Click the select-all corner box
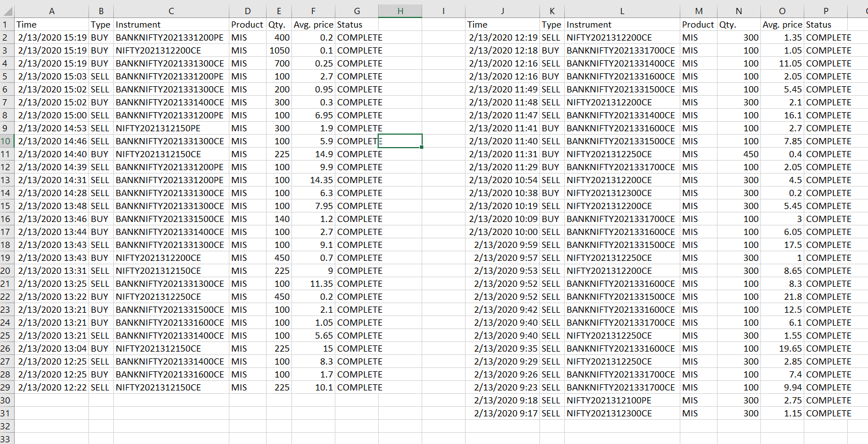Screen dimensions: 868x444 click(7, 11)
